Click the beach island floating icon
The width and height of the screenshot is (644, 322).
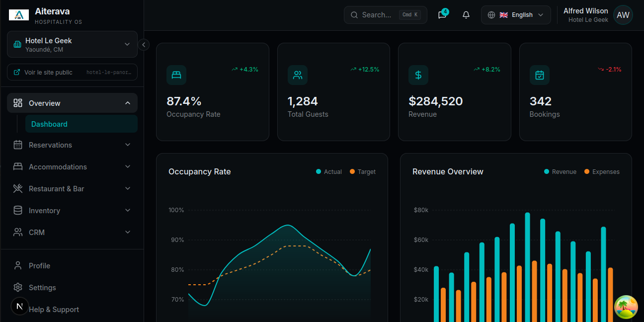[626, 307]
